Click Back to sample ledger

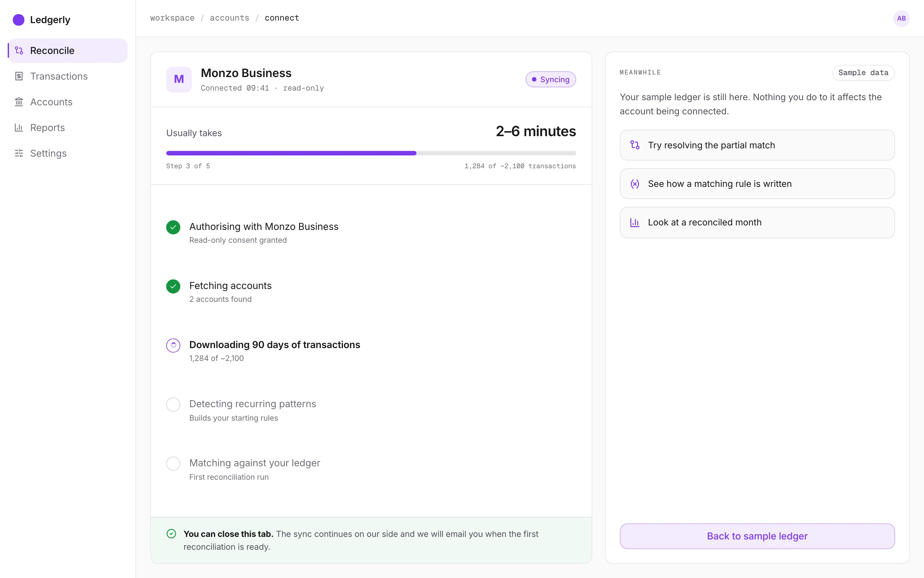(x=757, y=536)
